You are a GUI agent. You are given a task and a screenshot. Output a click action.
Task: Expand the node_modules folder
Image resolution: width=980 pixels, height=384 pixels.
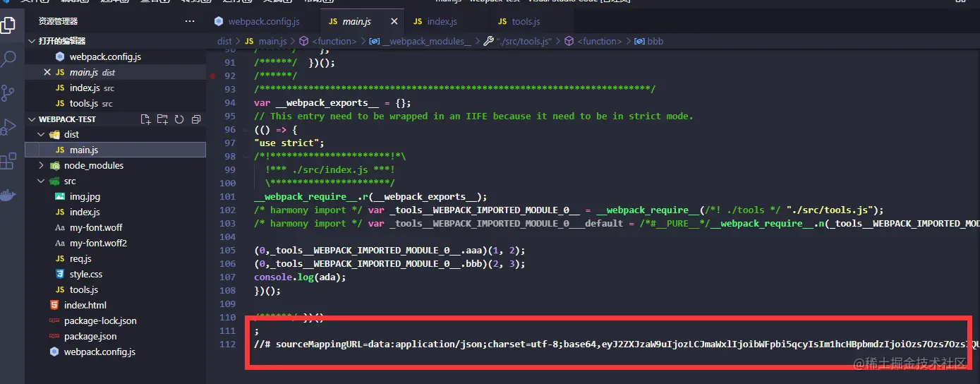[41, 165]
